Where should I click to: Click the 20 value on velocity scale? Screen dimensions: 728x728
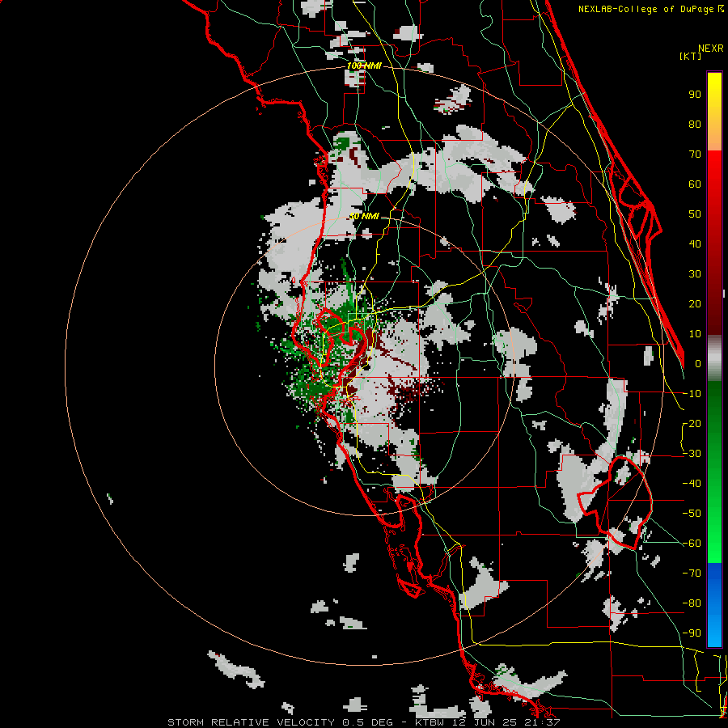click(695, 304)
